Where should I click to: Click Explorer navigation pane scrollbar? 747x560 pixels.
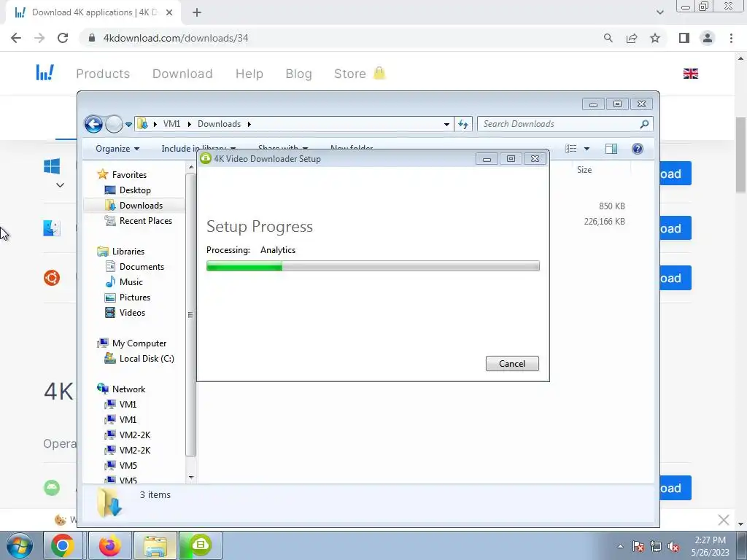(191, 314)
